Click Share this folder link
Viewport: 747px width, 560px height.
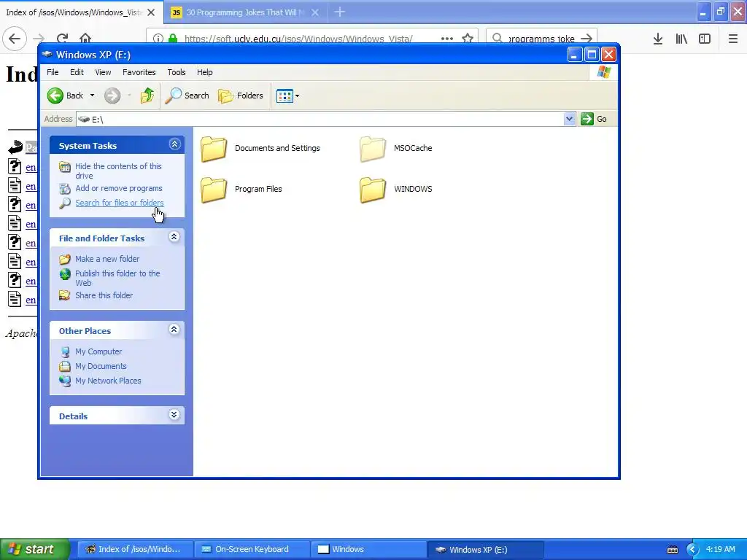coord(104,296)
